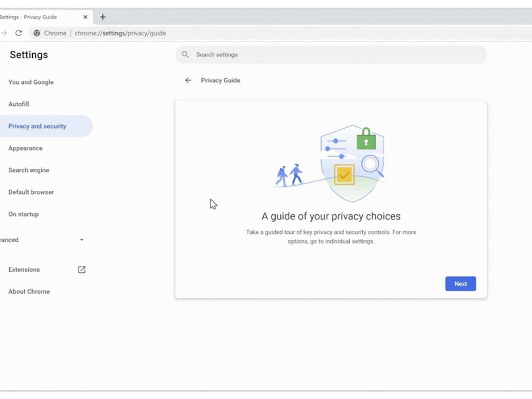Open You and Google settings
This screenshot has height=399, width=532.
[x=31, y=82]
